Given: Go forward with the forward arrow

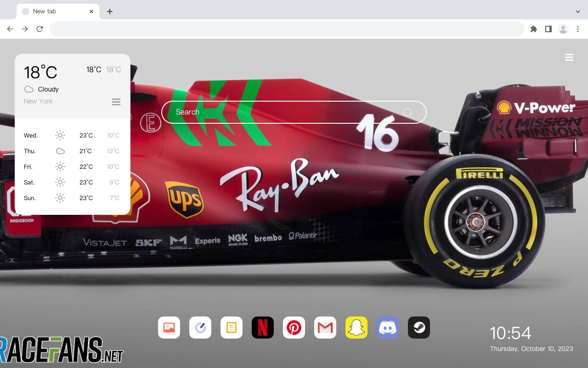Looking at the screenshot, I should coord(25,29).
